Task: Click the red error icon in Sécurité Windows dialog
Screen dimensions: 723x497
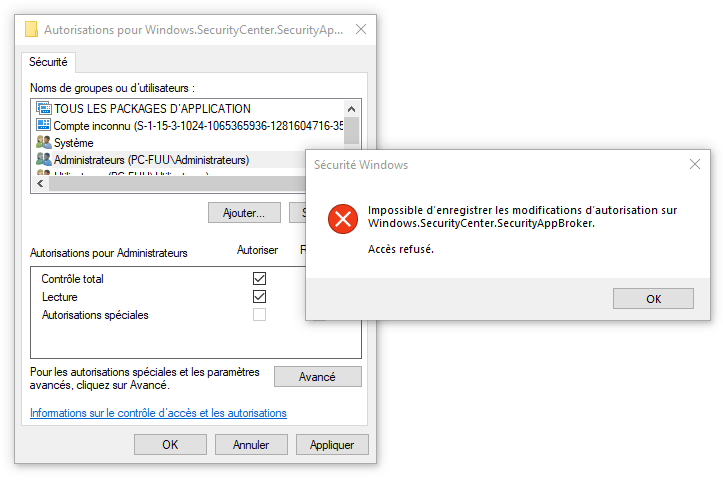Action: tap(343, 219)
